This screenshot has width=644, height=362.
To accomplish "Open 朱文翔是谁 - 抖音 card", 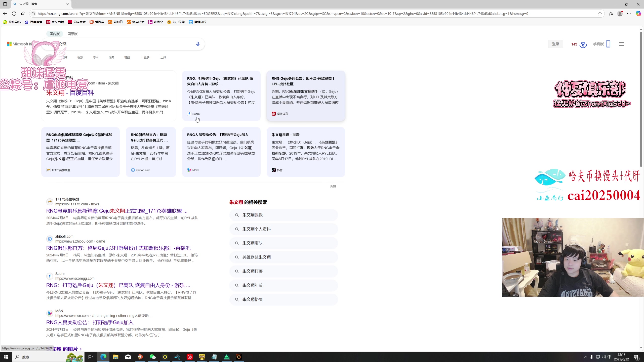I will point(306,152).
